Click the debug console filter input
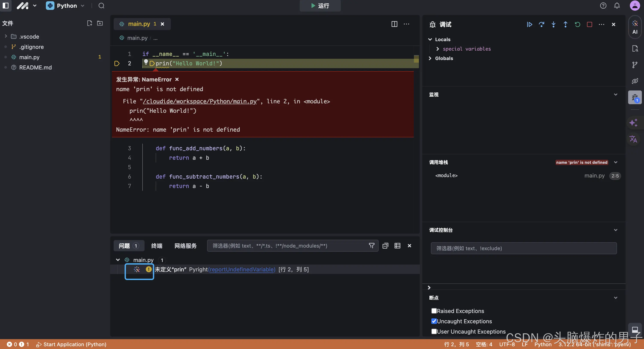The width and height of the screenshot is (644, 349). coord(524,248)
